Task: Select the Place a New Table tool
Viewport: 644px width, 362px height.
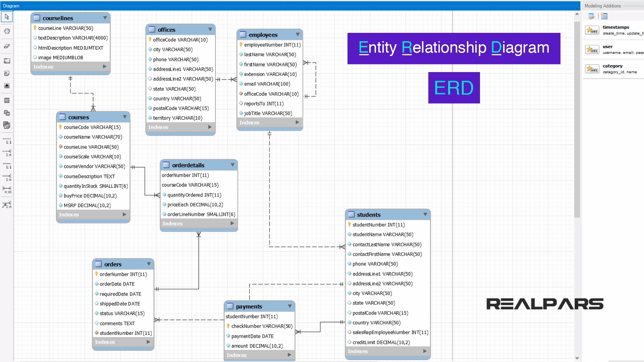Action: coord(7,100)
